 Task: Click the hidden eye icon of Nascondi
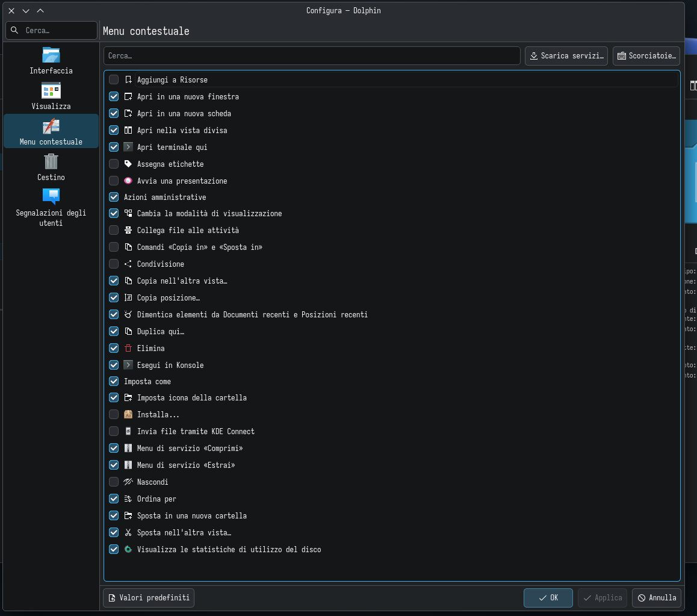pos(128,482)
